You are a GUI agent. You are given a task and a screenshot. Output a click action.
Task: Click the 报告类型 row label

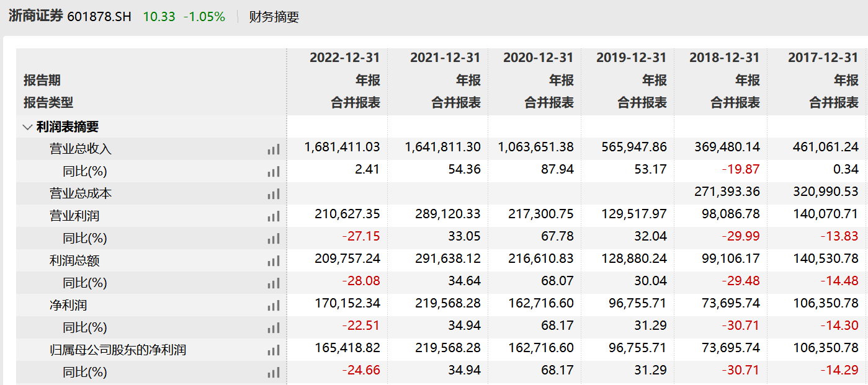pos(48,103)
